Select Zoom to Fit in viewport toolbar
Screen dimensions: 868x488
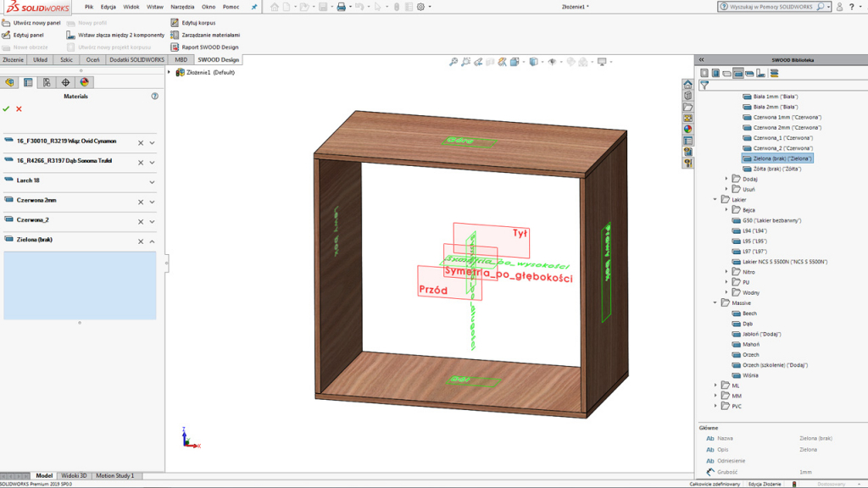[453, 62]
